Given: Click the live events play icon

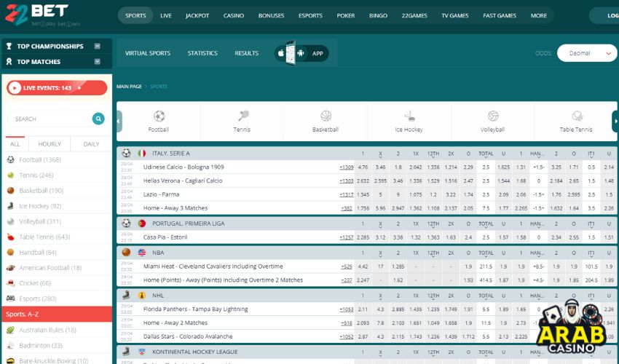Looking at the screenshot, I should tap(15, 87).
